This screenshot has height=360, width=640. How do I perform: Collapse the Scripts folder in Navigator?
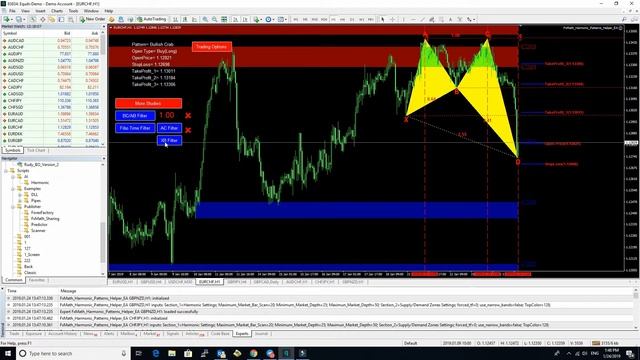pyautogui.click(x=6, y=171)
